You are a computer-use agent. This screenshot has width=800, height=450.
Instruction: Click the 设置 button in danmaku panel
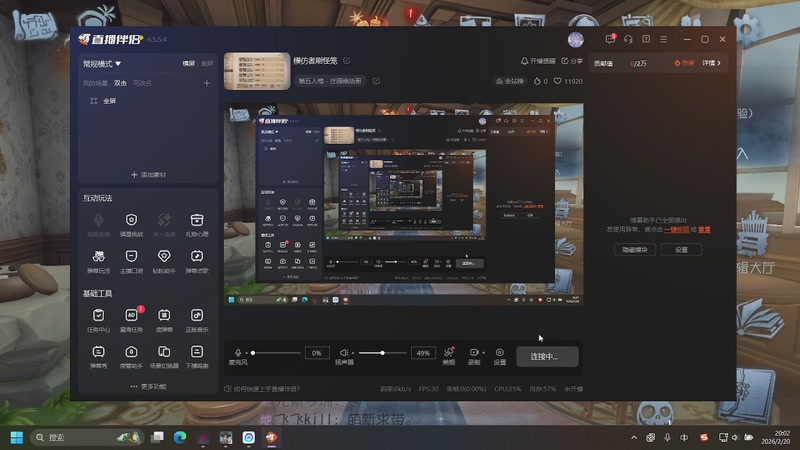coord(681,249)
